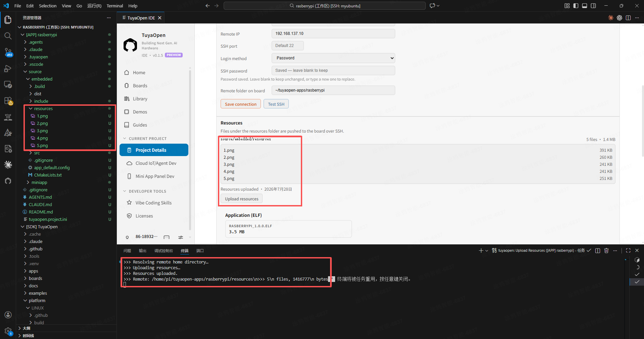The image size is (644, 339).
Task: Open the Accounts icon in activity bar
Action: 8,315
